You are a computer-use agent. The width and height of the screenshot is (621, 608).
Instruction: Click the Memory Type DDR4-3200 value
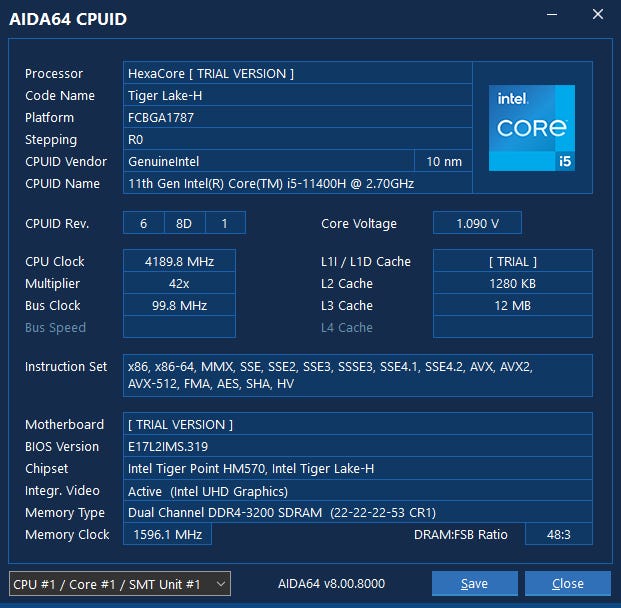tap(358, 513)
